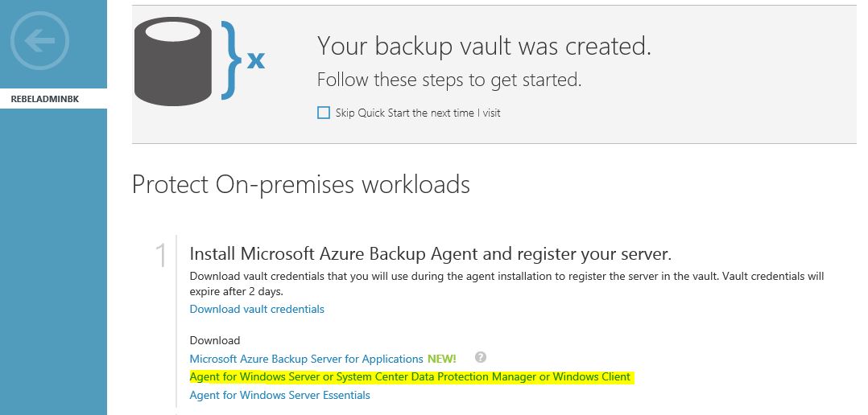
Task: Open Agent for Windows Server Essentials link
Action: pyautogui.click(x=279, y=395)
